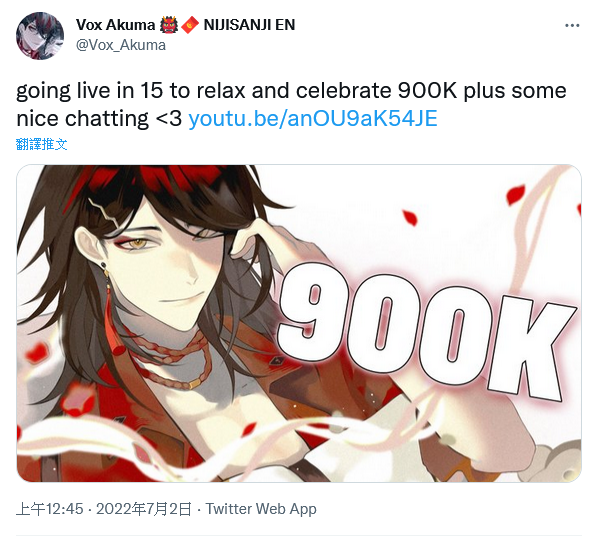Screen dimensions: 598x536
Task: Click 翻譯推文 to translate the tweet
Action: click(x=42, y=144)
